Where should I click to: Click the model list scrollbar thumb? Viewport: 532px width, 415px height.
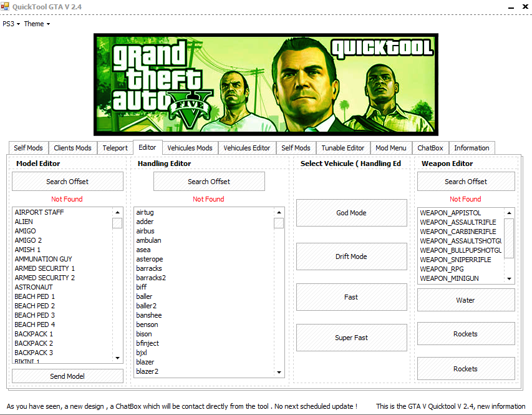pos(117,223)
